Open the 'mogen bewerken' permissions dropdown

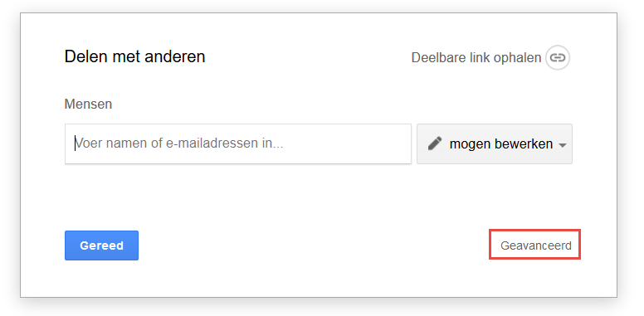click(x=495, y=144)
